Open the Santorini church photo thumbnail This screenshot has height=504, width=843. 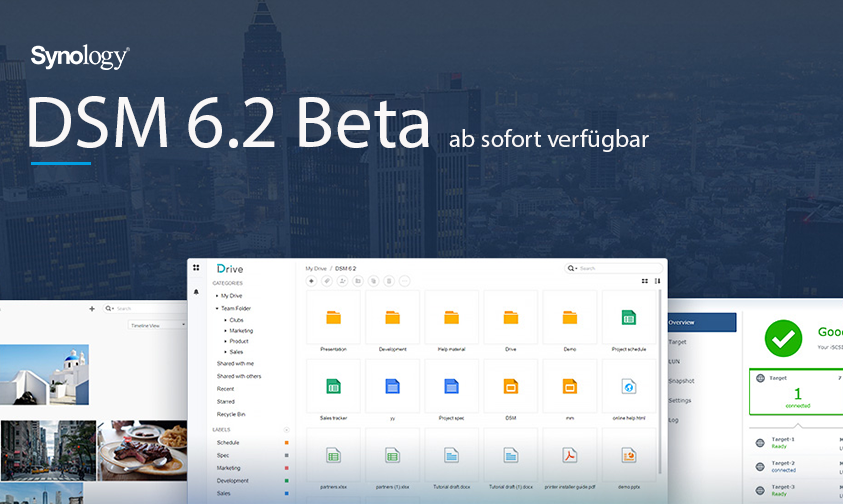point(44,375)
